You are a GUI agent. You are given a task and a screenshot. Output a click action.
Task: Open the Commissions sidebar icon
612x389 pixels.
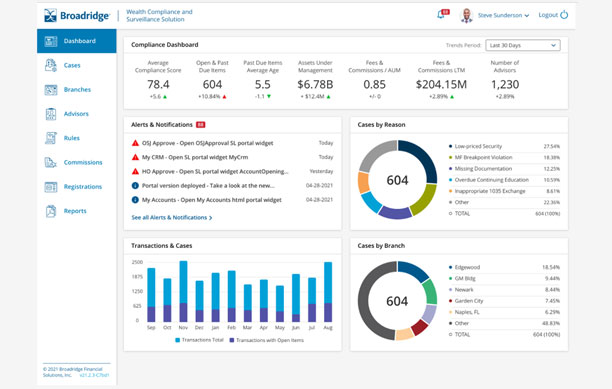coord(51,162)
